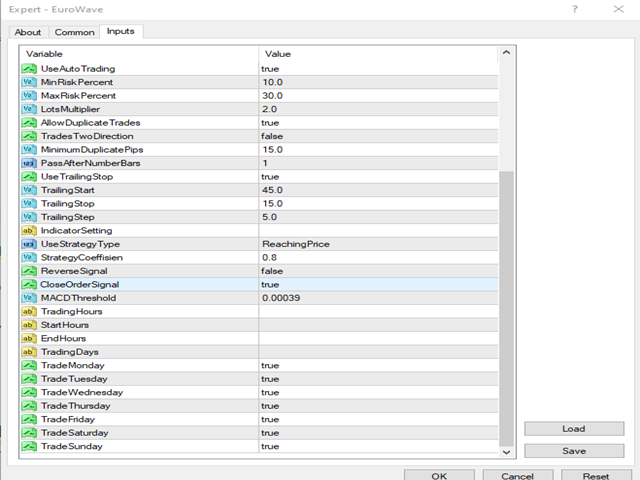640x480 pixels.
Task: Click the UseTrailingStop boolean icon
Action: tap(29, 176)
